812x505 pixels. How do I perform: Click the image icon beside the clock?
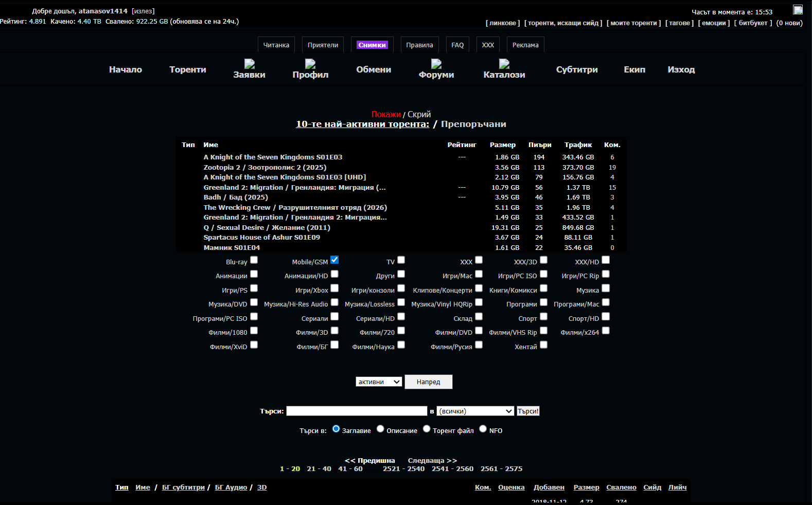pyautogui.click(x=798, y=10)
